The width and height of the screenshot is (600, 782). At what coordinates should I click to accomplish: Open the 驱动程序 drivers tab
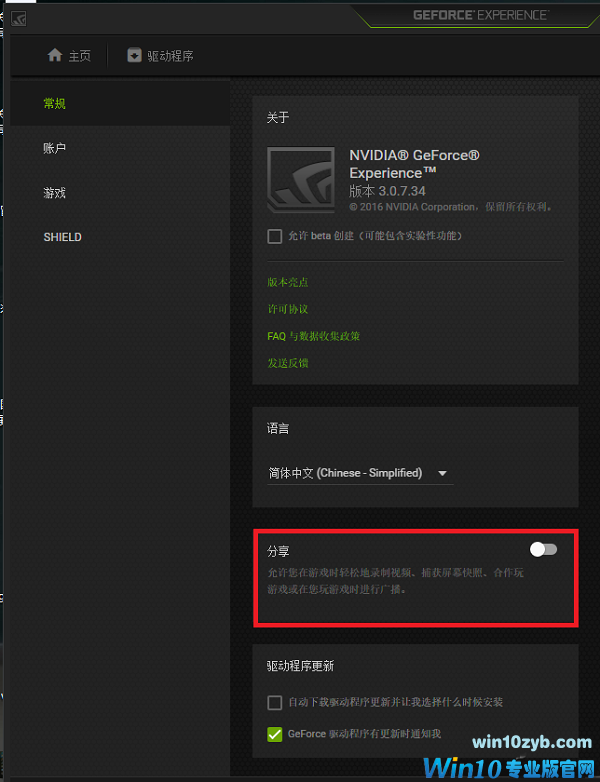160,55
